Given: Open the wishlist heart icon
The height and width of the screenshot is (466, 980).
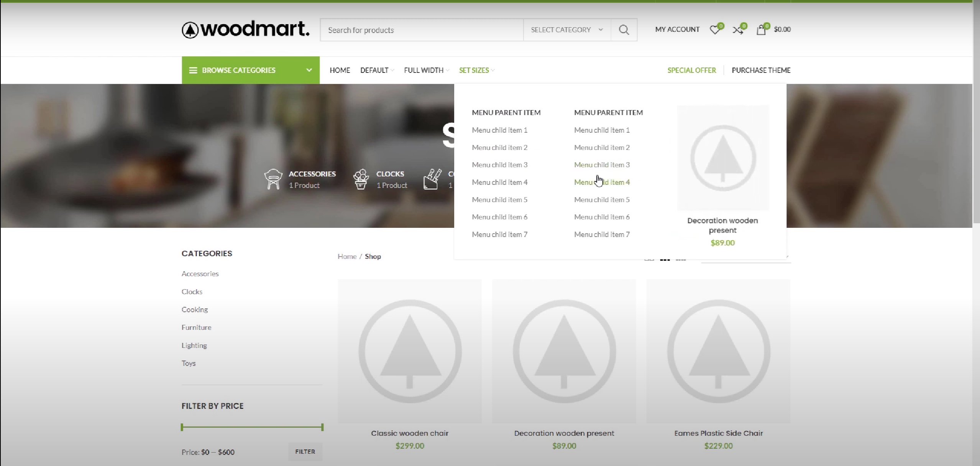Looking at the screenshot, I should pyautogui.click(x=714, y=30).
